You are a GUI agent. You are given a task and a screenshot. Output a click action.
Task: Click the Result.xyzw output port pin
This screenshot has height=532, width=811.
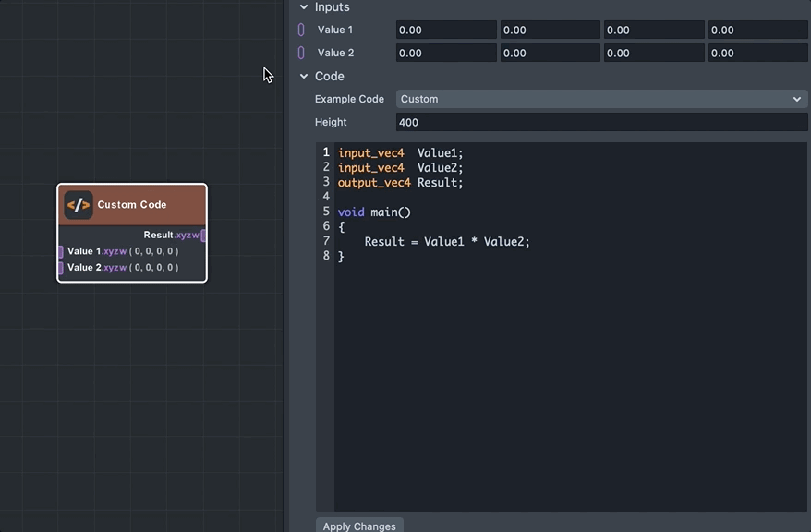(203, 235)
